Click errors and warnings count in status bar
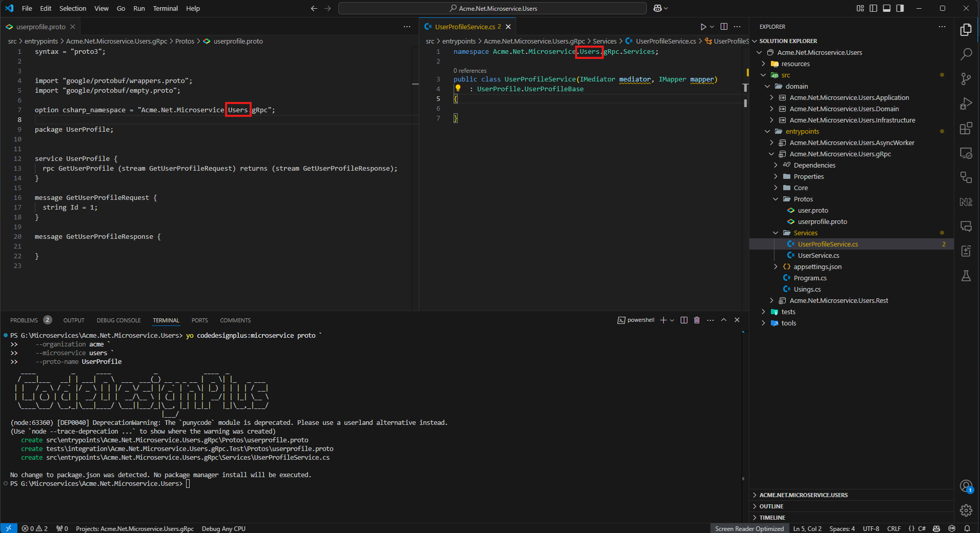The height and width of the screenshot is (533, 980). [x=35, y=528]
